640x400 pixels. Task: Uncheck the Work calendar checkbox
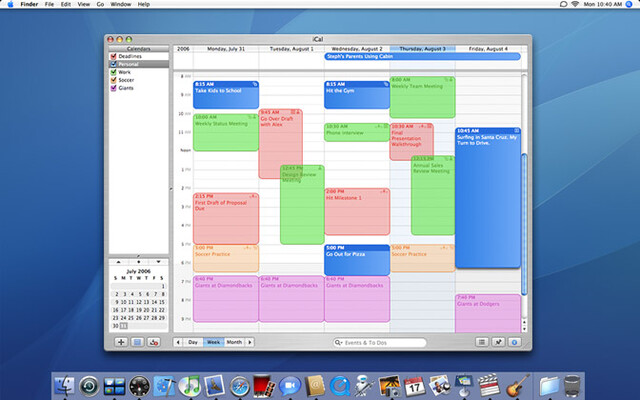tap(113, 72)
